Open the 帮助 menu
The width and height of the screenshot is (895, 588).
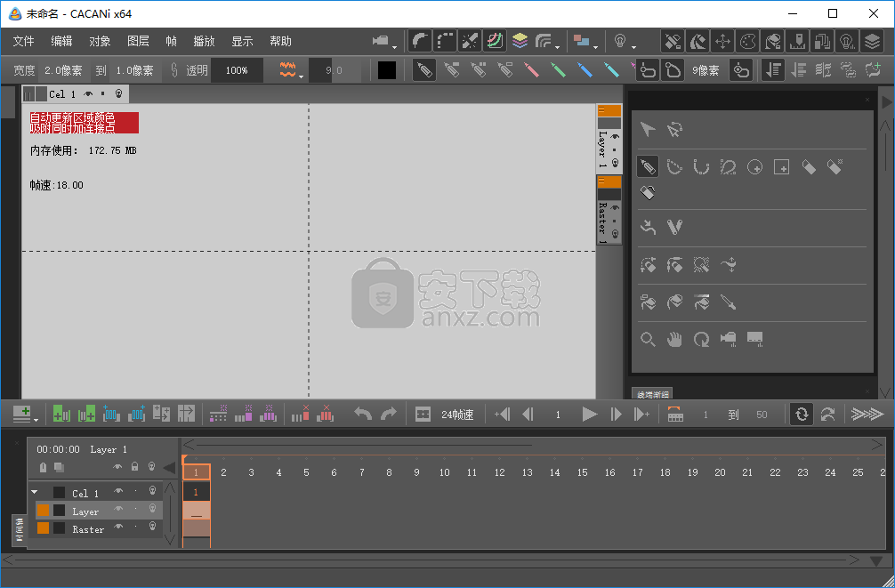280,41
